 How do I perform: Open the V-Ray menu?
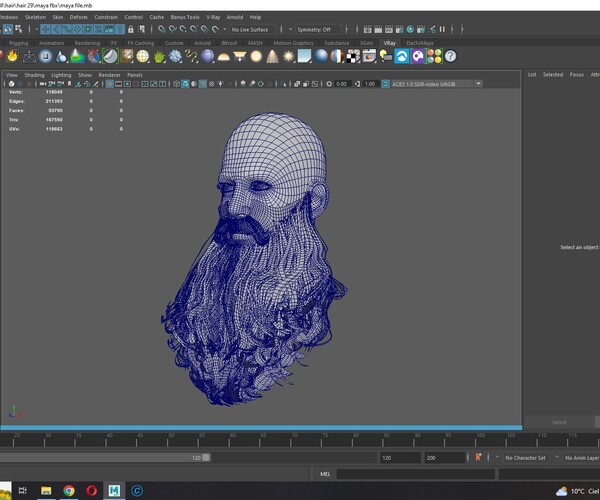click(x=213, y=17)
